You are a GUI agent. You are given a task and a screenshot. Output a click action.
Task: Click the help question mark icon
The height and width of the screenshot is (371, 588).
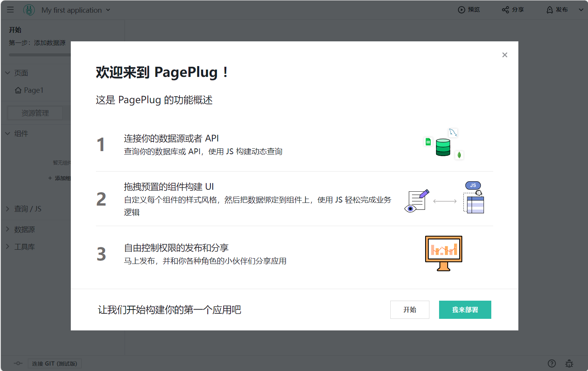click(552, 363)
